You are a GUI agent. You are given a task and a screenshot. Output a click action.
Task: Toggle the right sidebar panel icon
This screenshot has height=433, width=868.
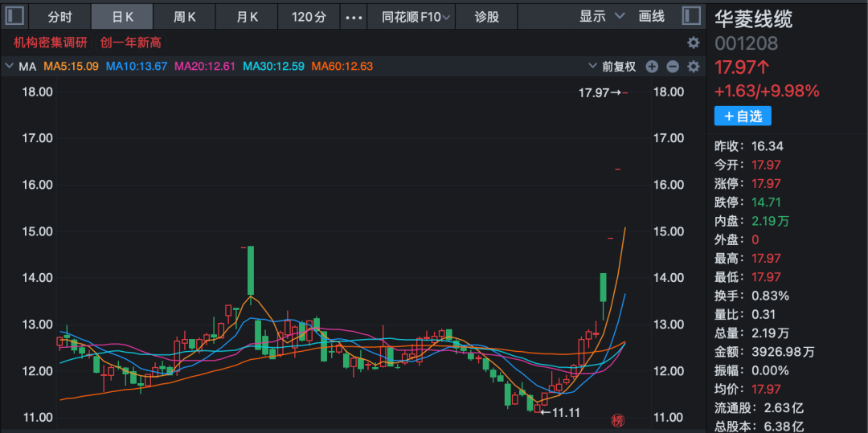(690, 16)
